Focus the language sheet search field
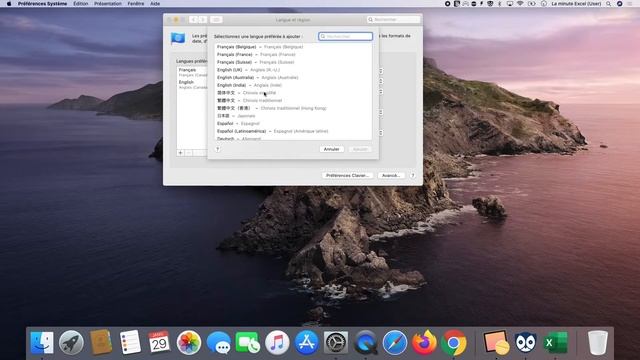 pyautogui.click(x=345, y=36)
